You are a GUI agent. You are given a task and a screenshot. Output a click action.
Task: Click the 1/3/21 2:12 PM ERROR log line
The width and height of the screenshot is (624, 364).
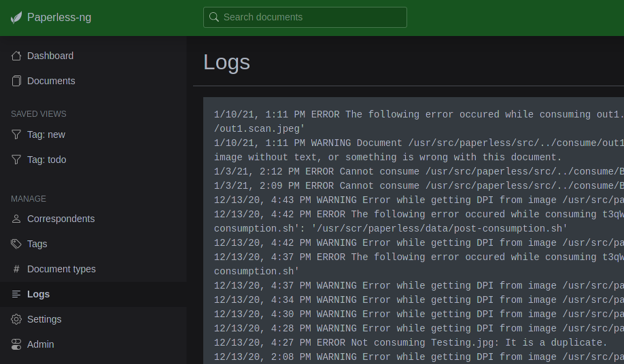pos(419,172)
